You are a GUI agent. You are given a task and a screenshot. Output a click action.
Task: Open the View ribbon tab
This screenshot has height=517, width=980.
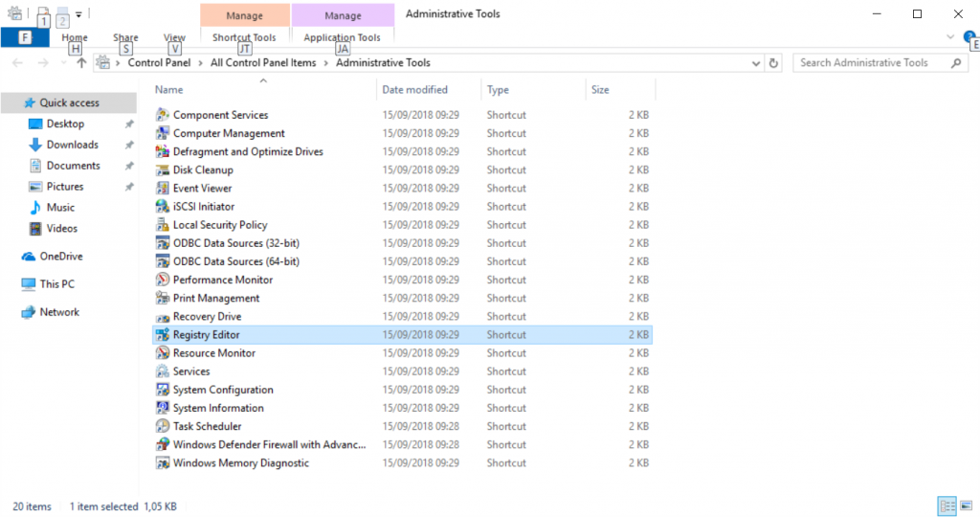(174, 37)
